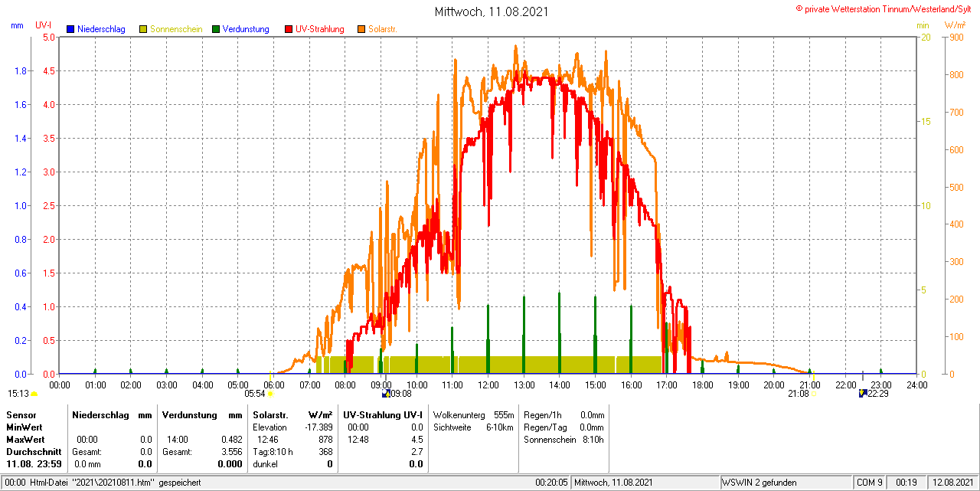
Task: Click the yellow marker beside 15:13
Action: click(x=34, y=394)
